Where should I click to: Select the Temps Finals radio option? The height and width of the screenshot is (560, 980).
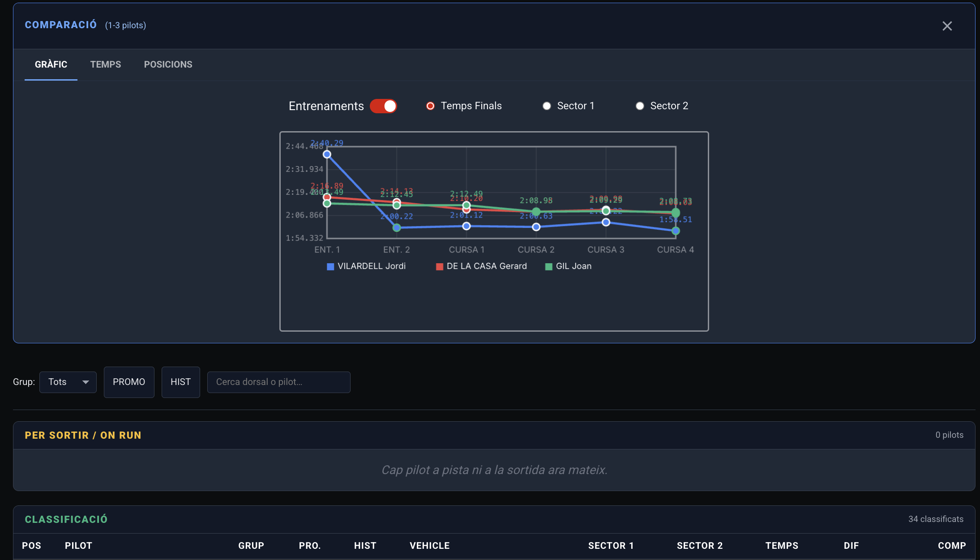tap(430, 106)
